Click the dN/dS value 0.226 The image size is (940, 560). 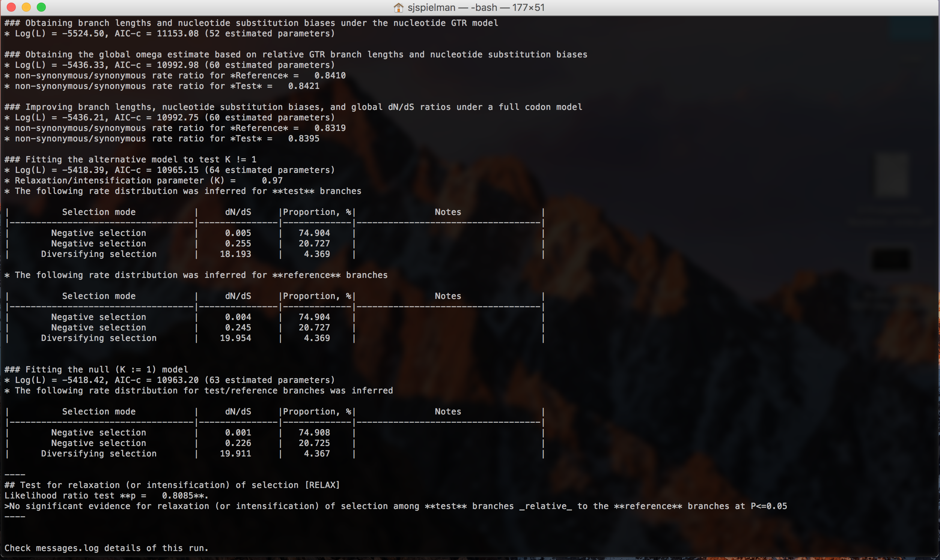pyautogui.click(x=238, y=443)
